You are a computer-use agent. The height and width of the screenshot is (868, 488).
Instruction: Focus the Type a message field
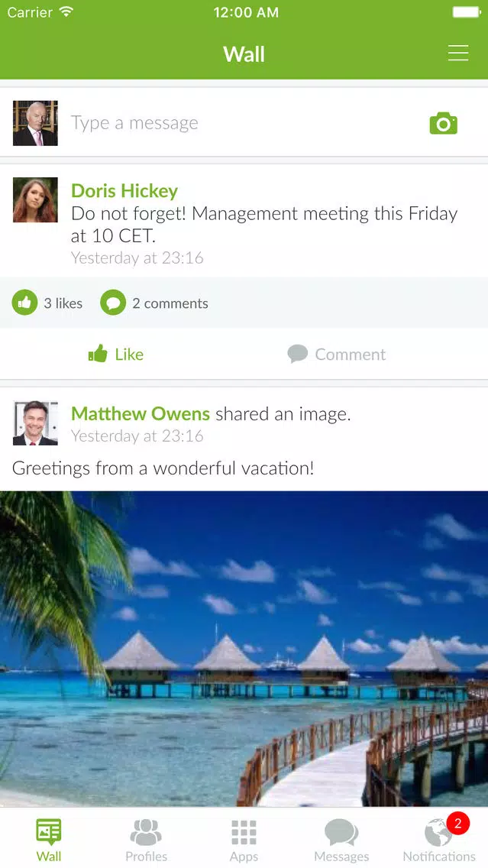click(x=244, y=122)
